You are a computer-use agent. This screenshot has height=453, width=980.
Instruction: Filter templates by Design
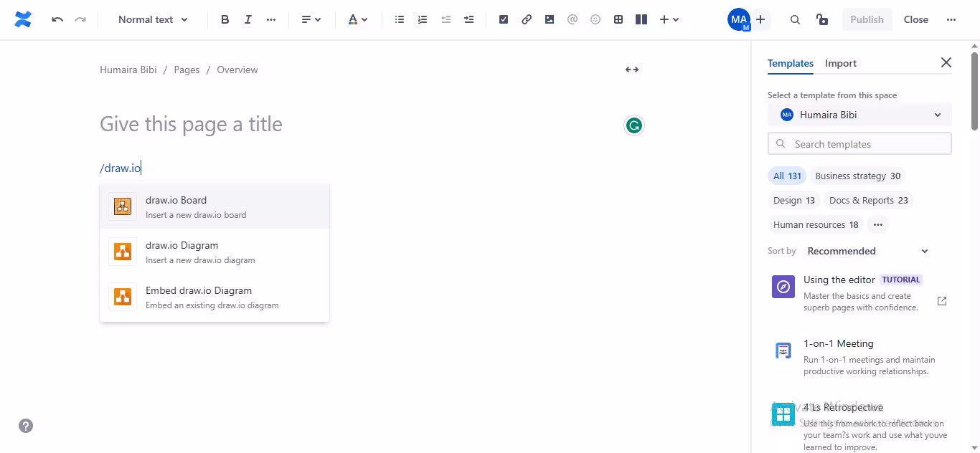coord(794,201)
